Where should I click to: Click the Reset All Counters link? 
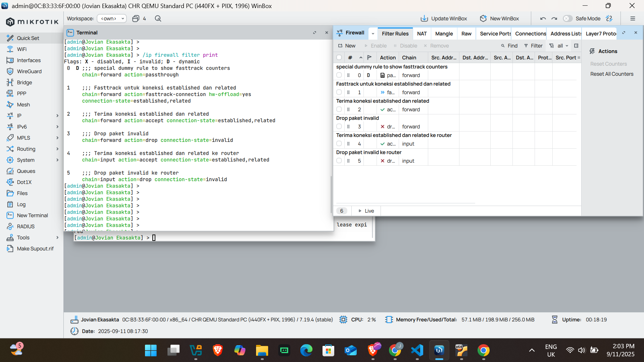[612, 74]
